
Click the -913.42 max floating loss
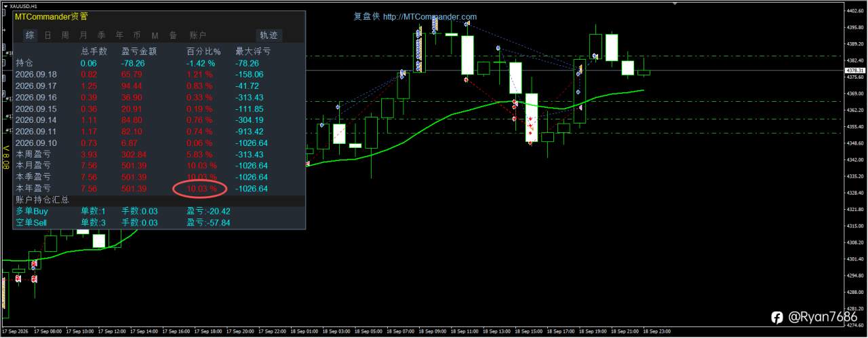click(250, 131)
